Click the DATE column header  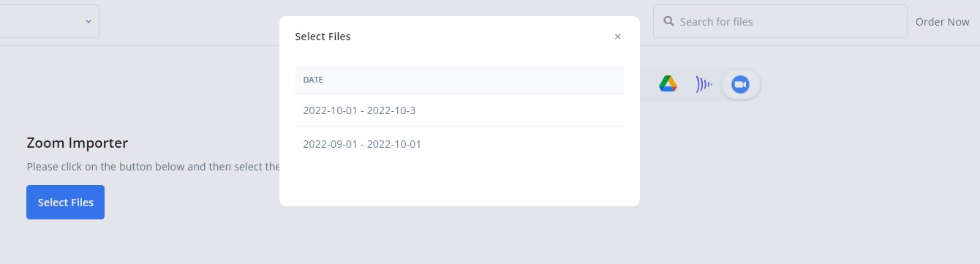pos(313,80)
